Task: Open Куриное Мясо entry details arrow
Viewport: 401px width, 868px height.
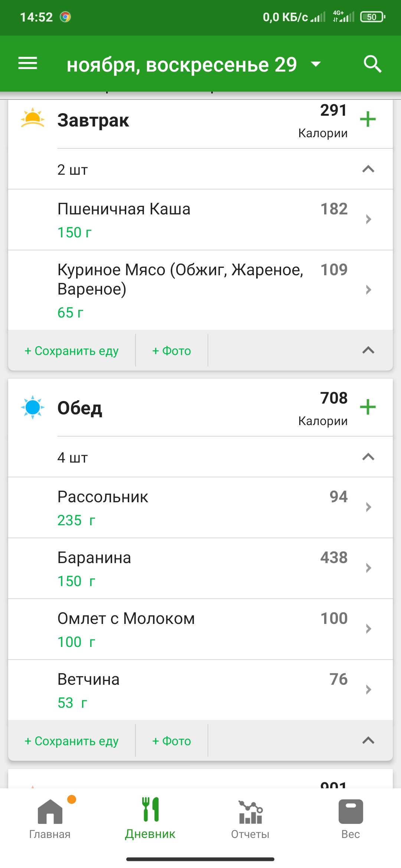Action: point(368,290)
